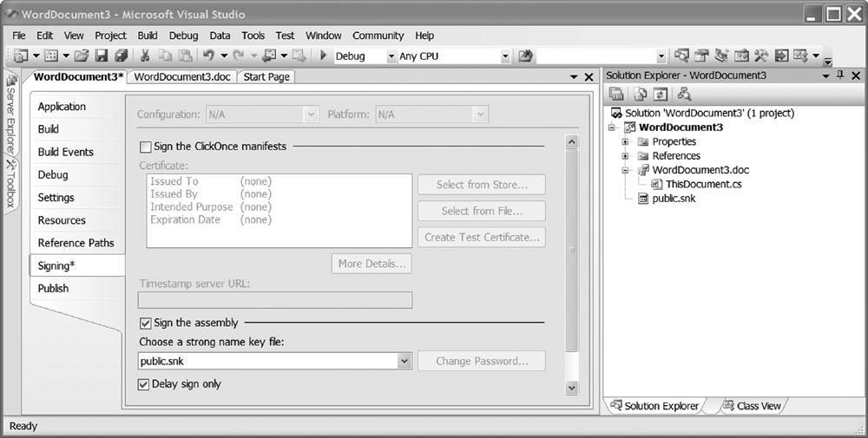The height and width of the screenshot is (438, 868).
Task: Click the More Details button
Action: (372, 264)
